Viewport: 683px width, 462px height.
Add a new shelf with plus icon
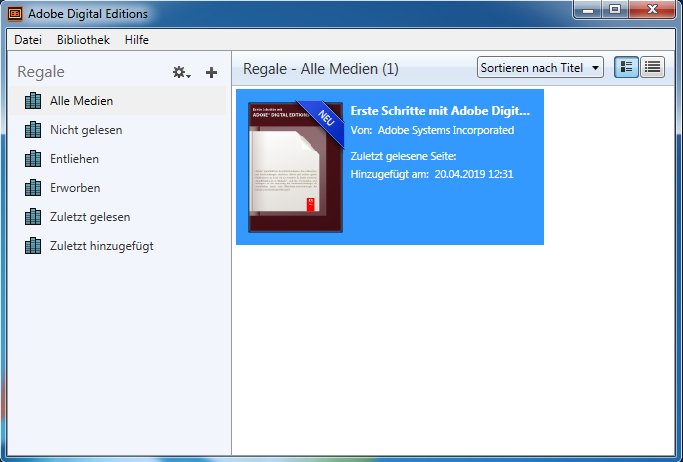[x=211, y=72]
